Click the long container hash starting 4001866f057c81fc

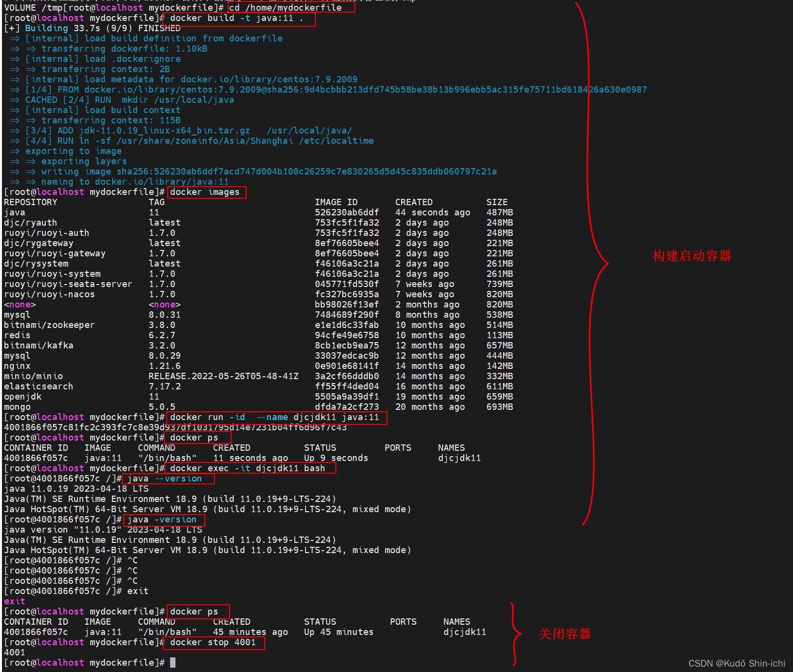tap(175, 427)
